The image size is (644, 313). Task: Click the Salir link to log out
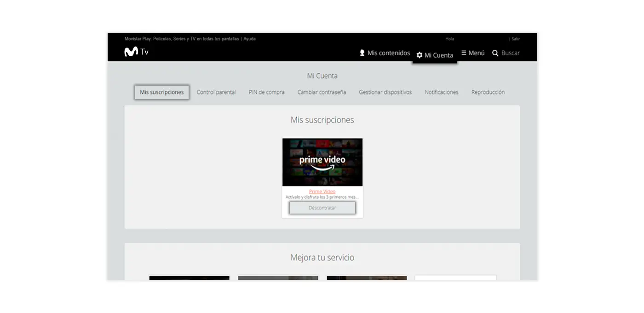point(516,39)
